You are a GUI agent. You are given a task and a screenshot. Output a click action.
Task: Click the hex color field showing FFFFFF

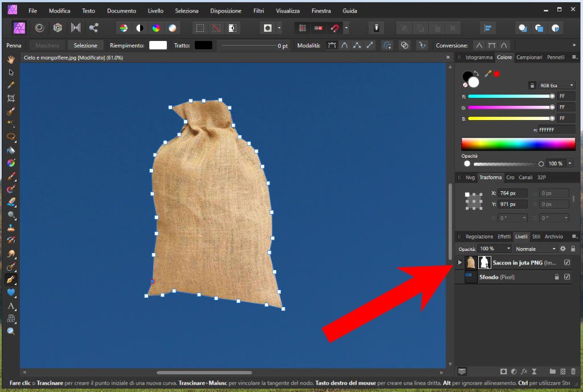click(x=556, y=130)
